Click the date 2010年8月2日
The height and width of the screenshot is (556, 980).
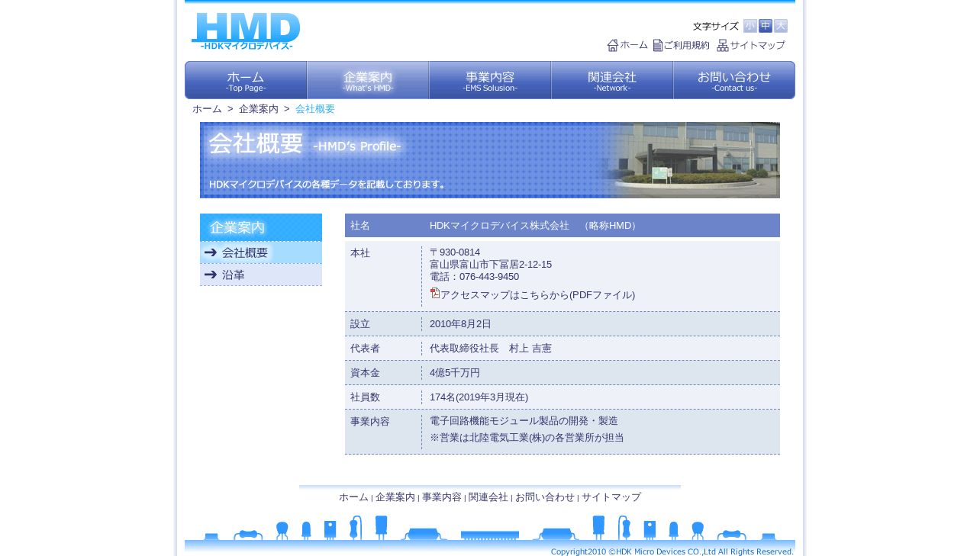[x=460, y=324]
